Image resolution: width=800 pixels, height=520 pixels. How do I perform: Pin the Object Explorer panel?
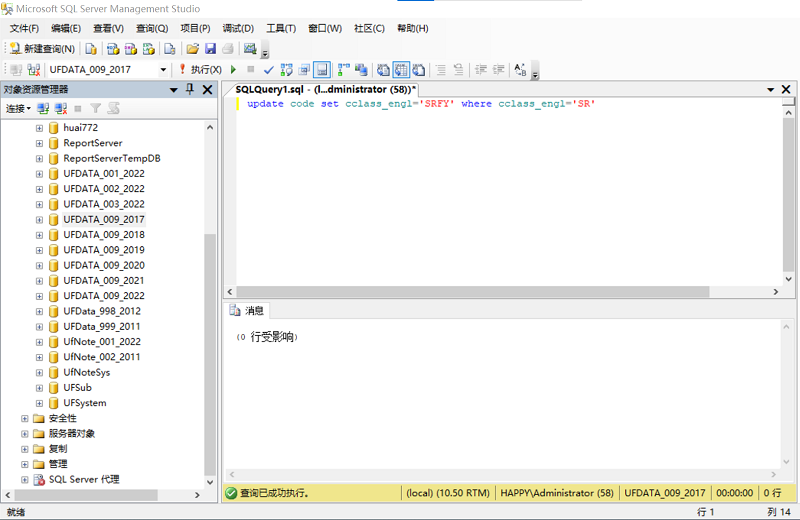[190, 90]
